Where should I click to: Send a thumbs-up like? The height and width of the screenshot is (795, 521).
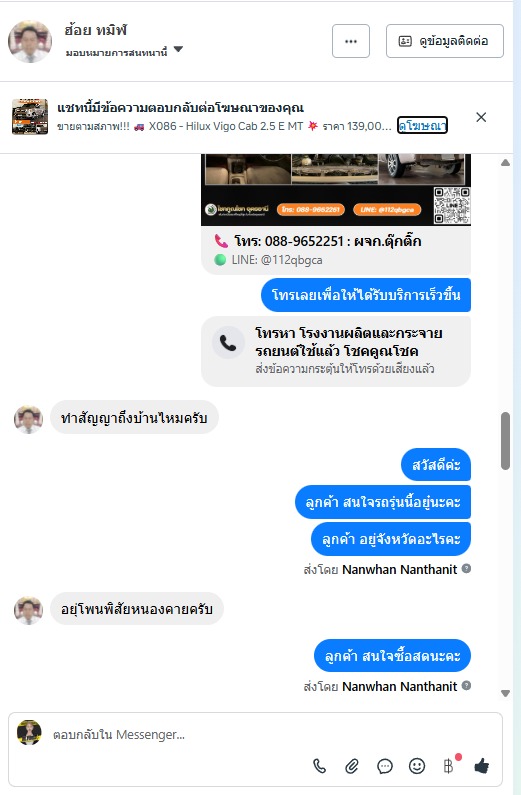click(481, 766)
